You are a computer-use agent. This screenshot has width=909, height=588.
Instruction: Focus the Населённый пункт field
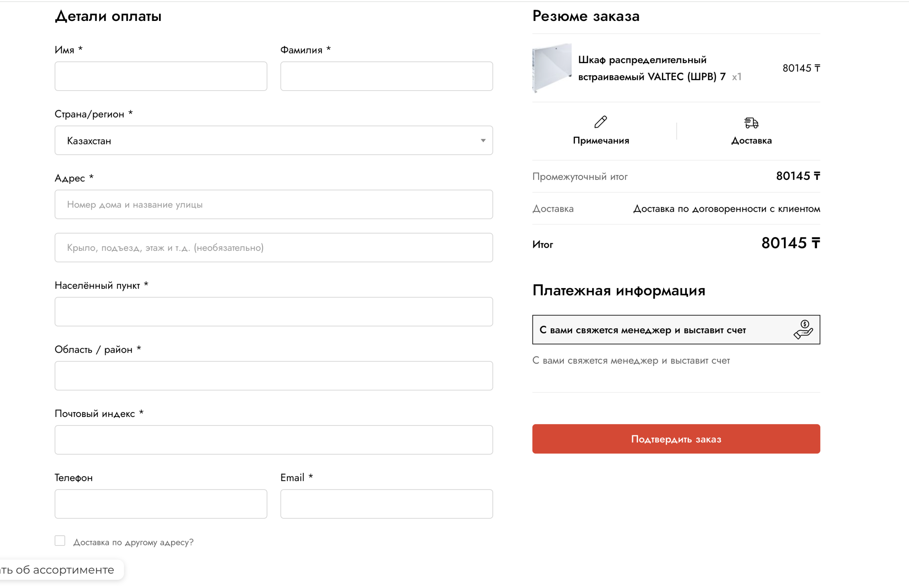click(273, 312)
